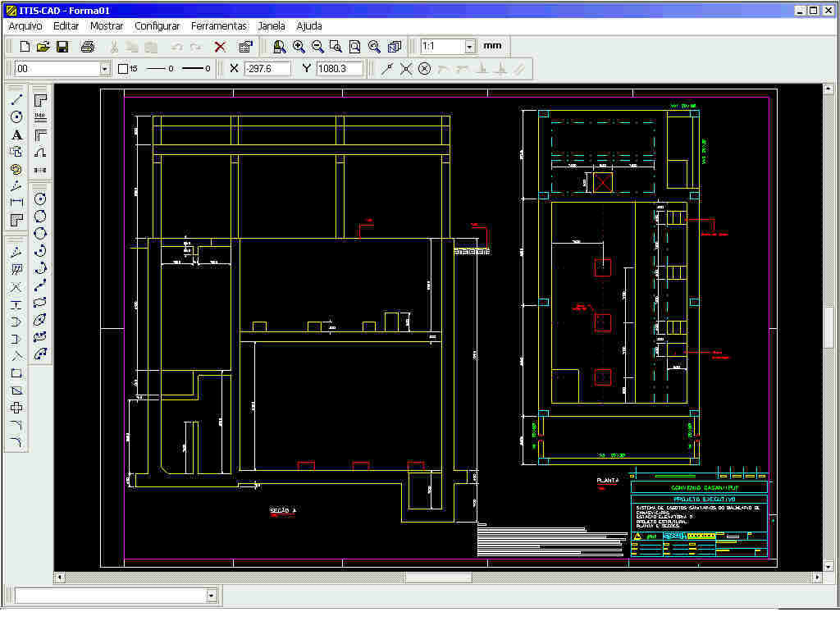Click the X coordinate input field
Image resolution: width=840 pixels, height=630 pixels.
pos(267,69)
